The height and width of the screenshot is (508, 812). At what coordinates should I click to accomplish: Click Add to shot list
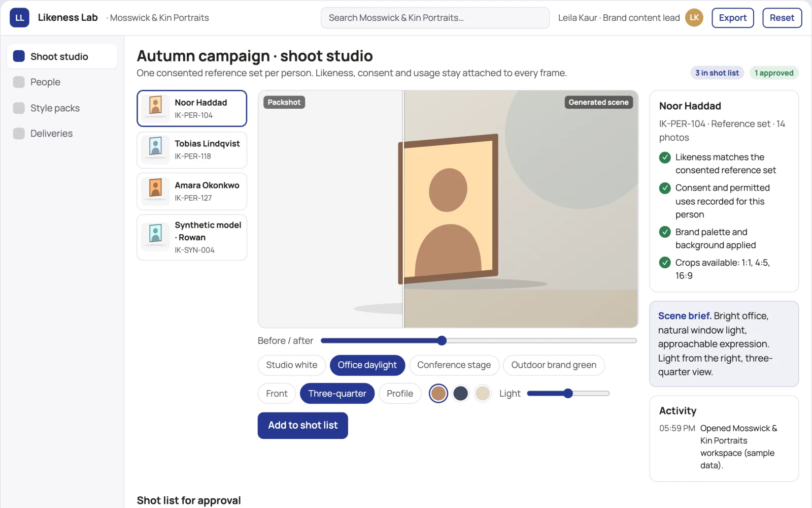click(303, 426)
